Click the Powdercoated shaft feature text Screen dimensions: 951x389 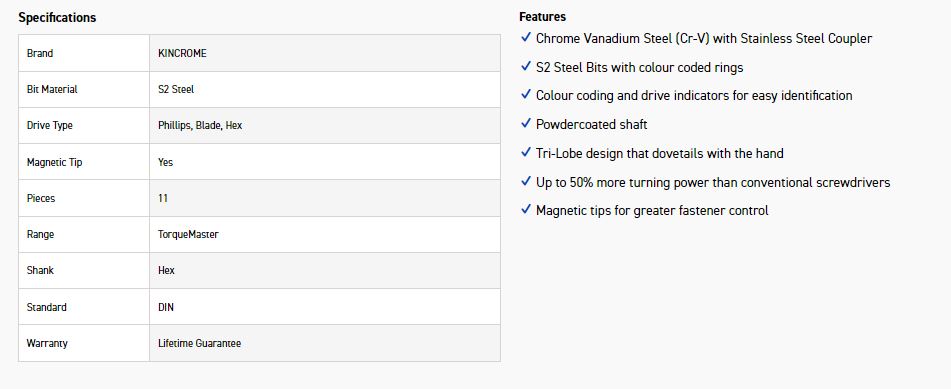point(591,124)
